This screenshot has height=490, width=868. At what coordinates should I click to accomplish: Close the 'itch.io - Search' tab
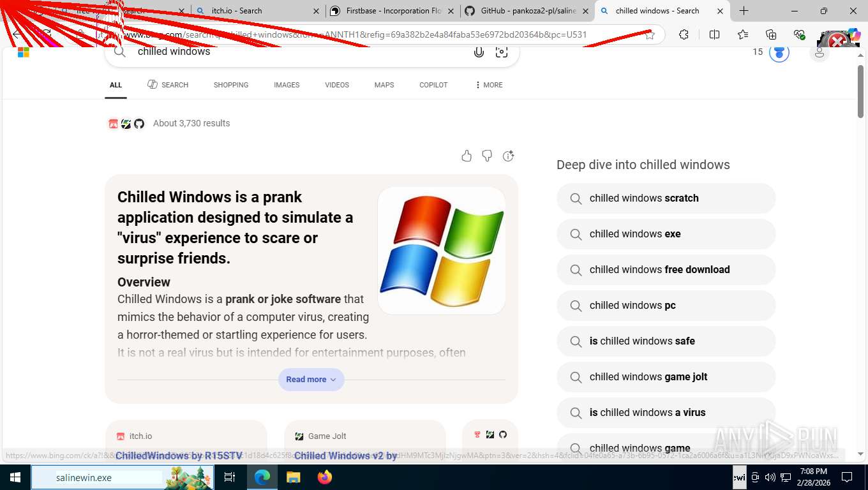317,11
